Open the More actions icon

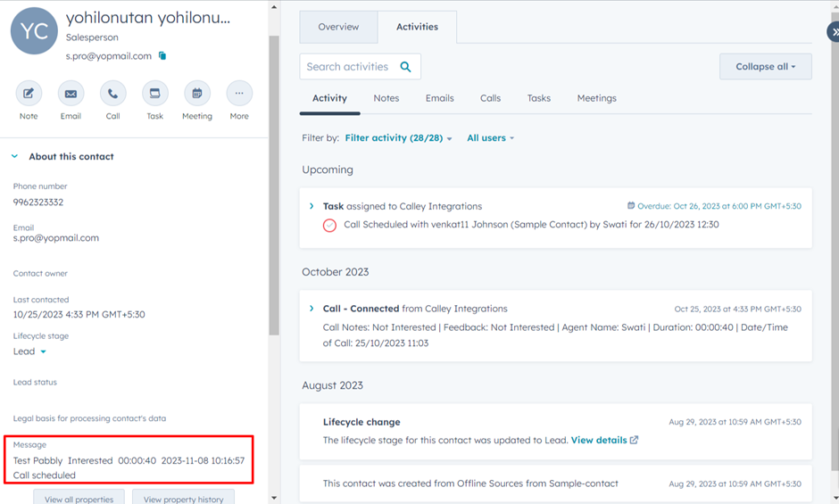[239, 94]
